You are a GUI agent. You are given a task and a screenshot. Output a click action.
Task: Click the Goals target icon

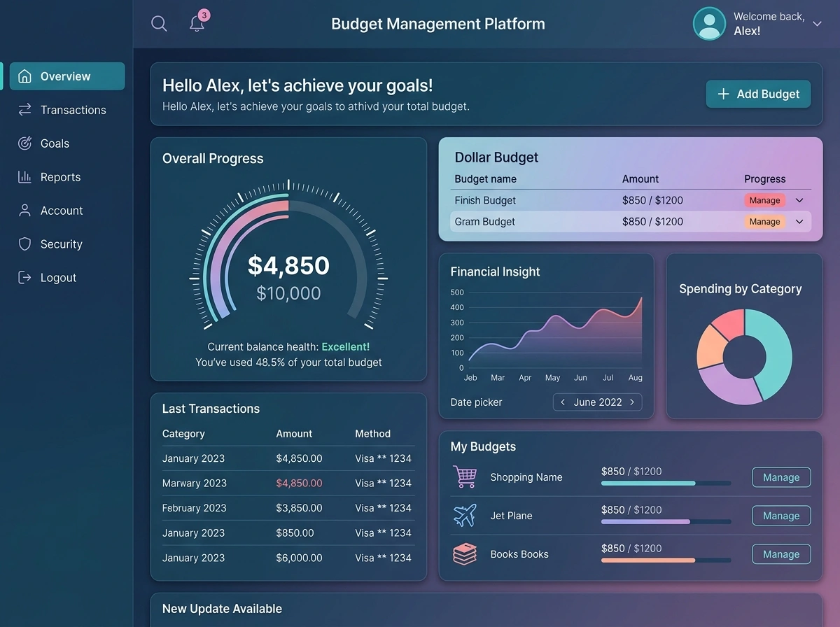24,143
